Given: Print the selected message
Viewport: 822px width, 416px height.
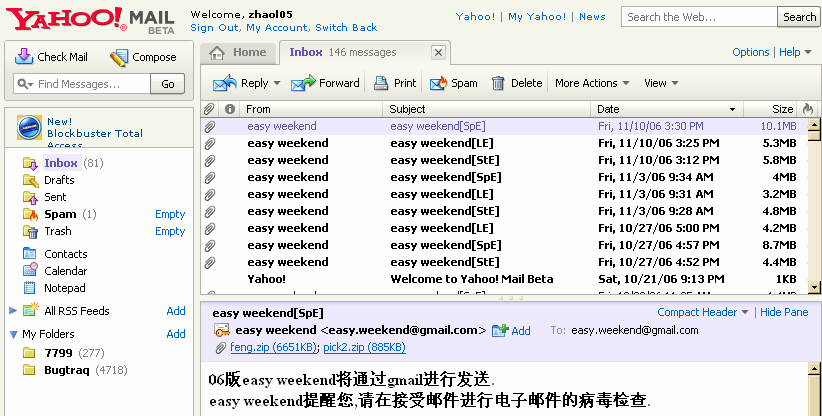Looking at the screenshot, I should pos(381,84).
